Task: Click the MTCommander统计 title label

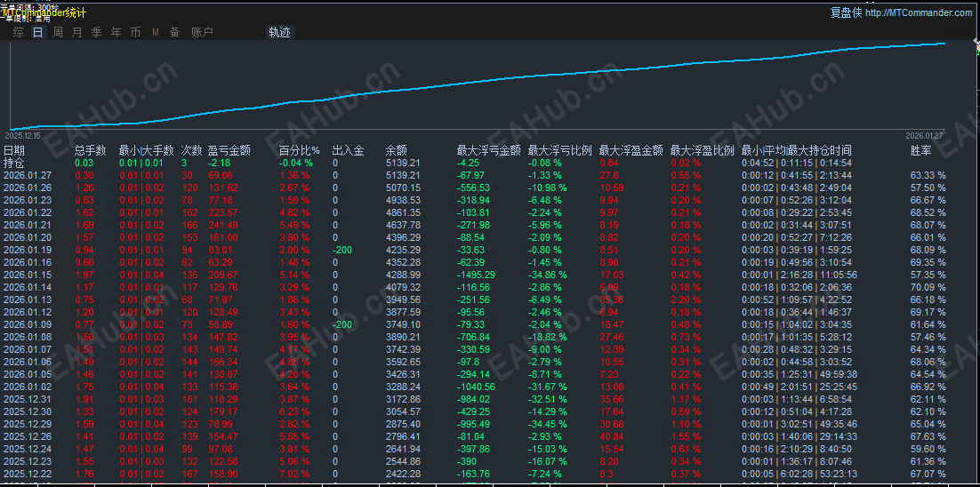Action: [44, 12]
